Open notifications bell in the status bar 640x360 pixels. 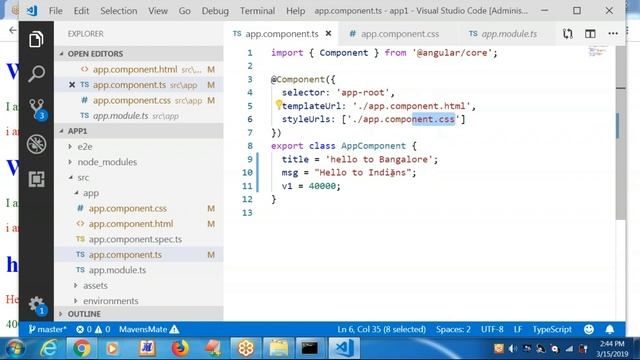coord(610,329)
